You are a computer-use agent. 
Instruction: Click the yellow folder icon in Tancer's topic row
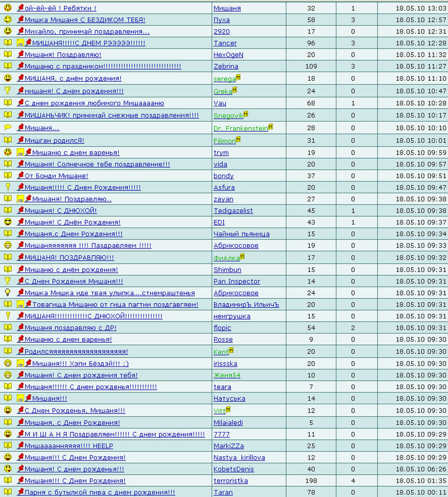[x=20, y=43]
